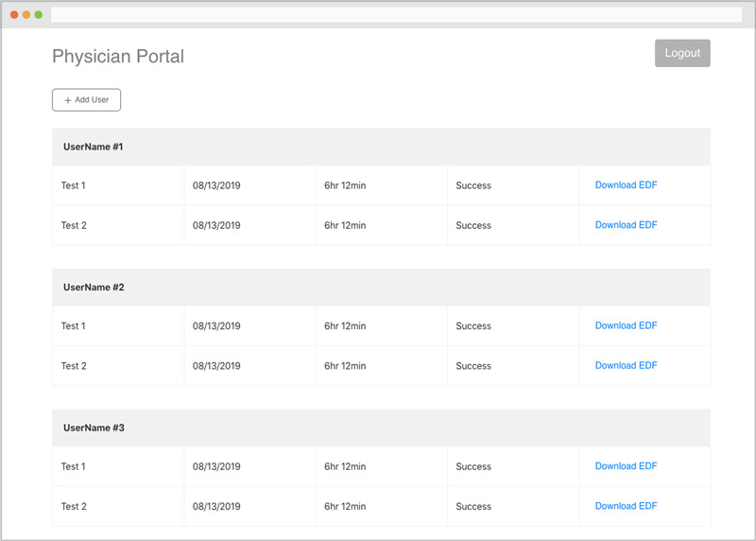756x541 pixels.
Task: Click the browser address bar
Action: [396, 14]
